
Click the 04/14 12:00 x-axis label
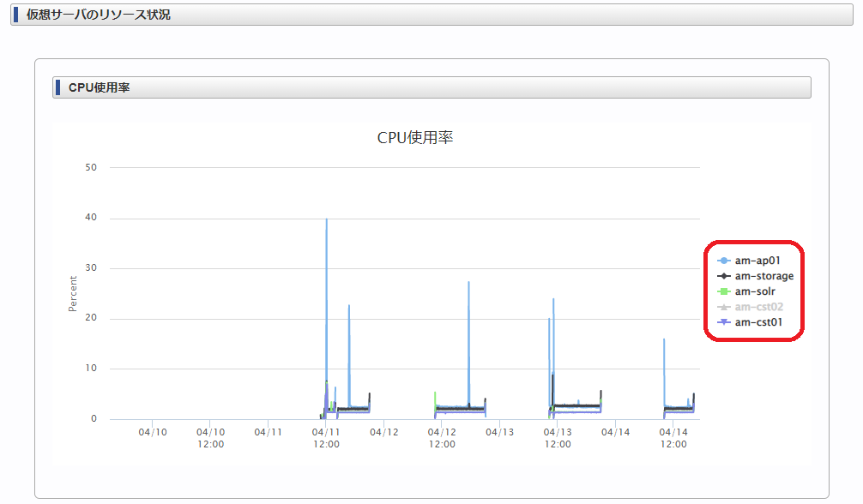click(673, 439)
